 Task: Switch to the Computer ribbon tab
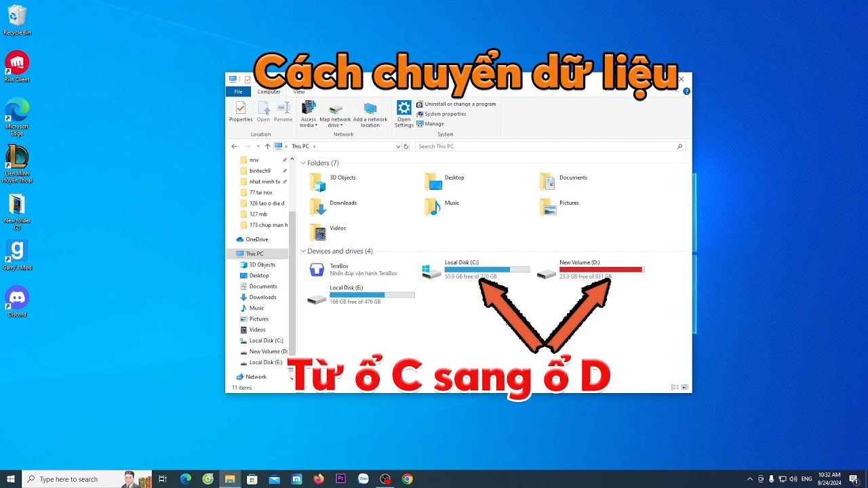coord(269,91)
